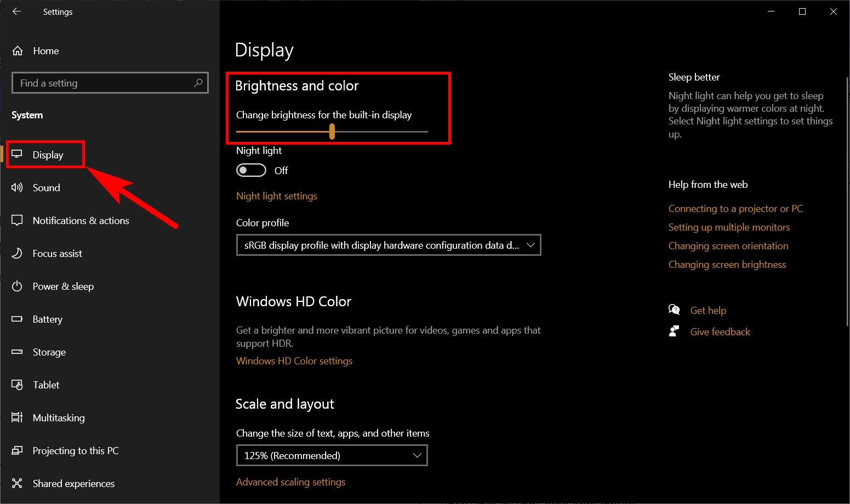Expand the 125% scaling dropdown
This screenshot has height=504, width=850.
pos(332,455)
